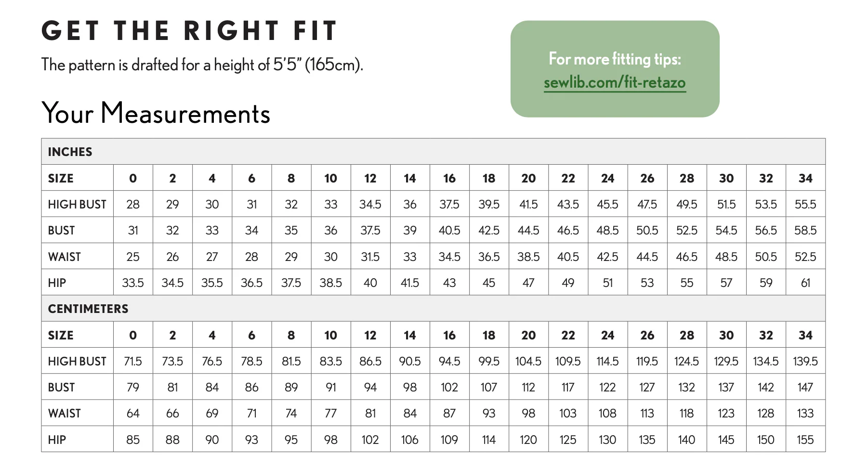Image resolution: width=868 pixels, height=468 pixels.
Task: Click the green fitting tips box
Action: click(615, 69)
